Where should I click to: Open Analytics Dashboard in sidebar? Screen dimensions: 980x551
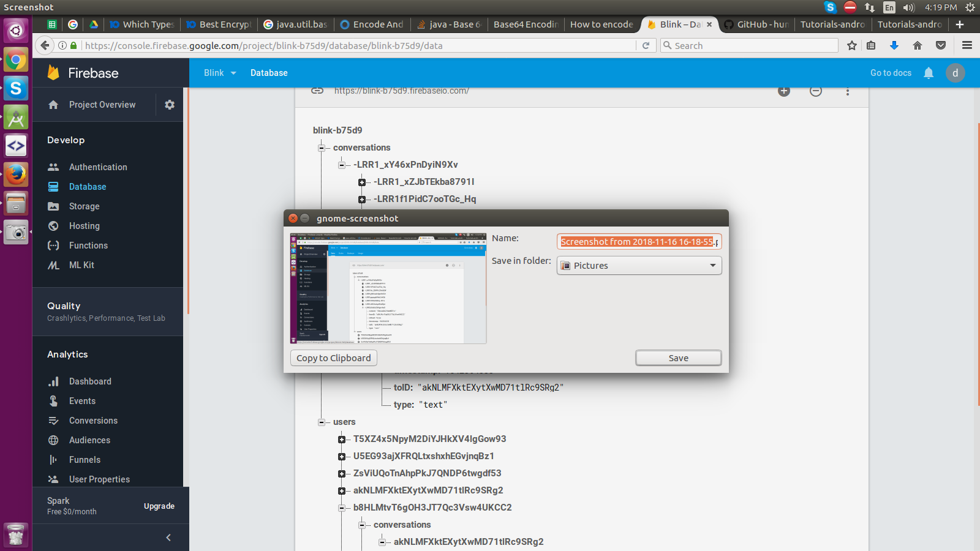[x=90, y=381]
